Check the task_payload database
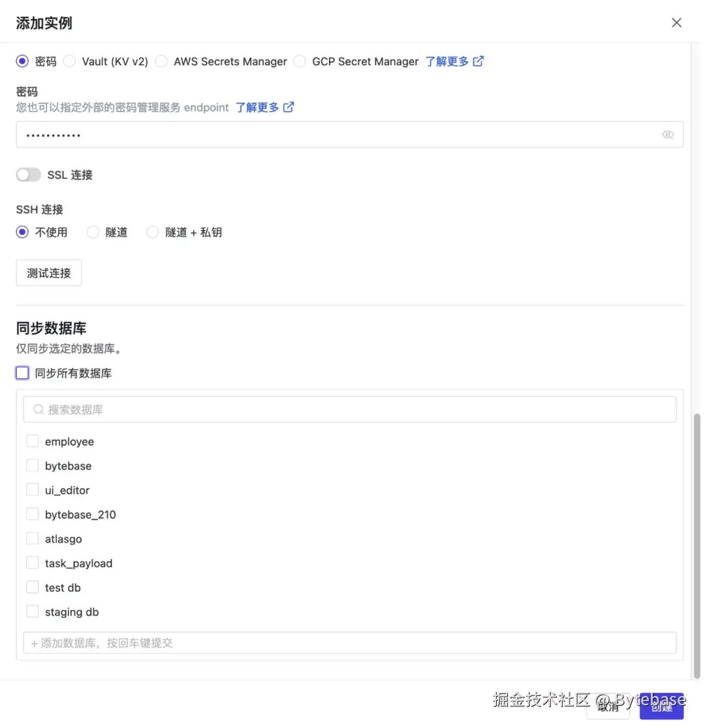The image size is (705, 728). pos(32,563)
